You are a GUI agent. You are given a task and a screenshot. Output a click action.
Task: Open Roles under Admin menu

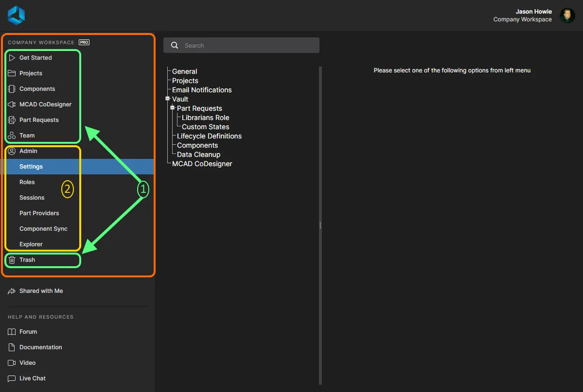(27, 182)
